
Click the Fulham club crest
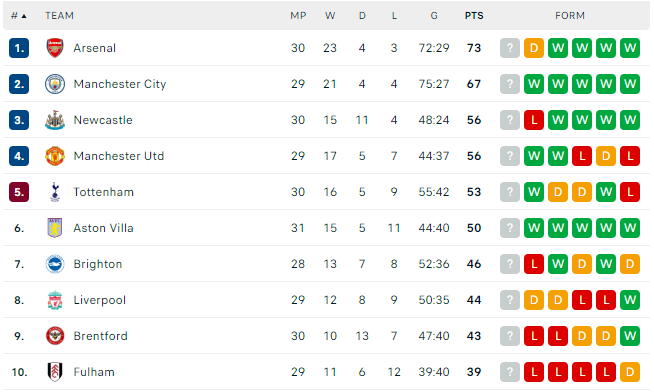pyautogui.click(x=55, y=372)
